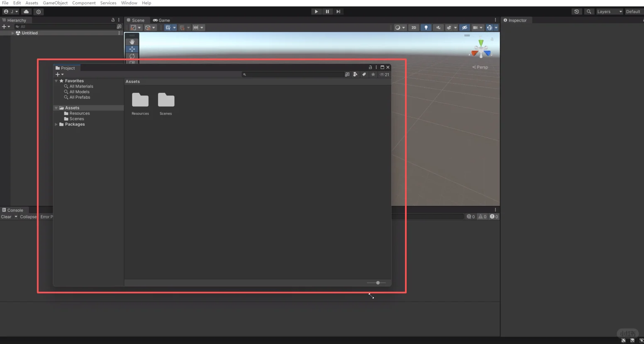
Task: Clear the Console with Clear button
Action: (6, 217)
